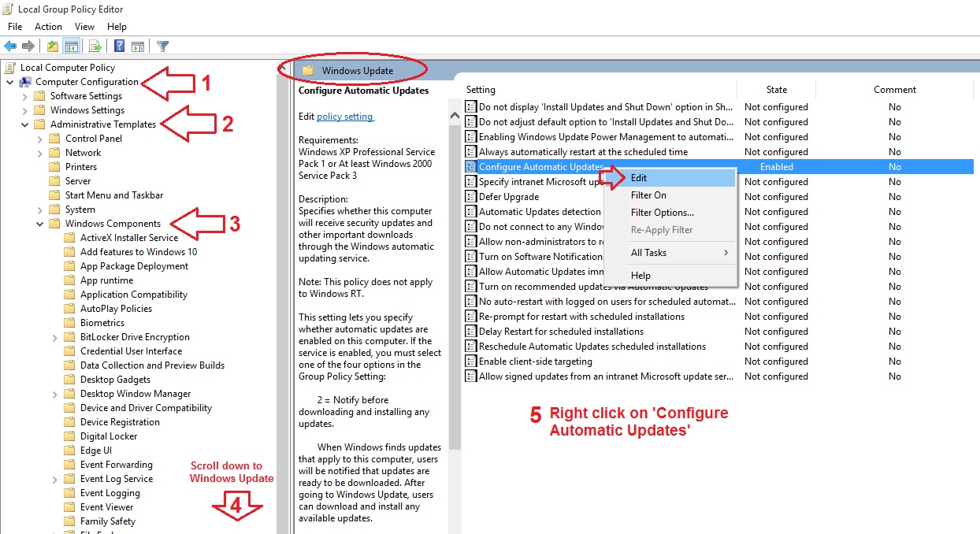This screenshot has width=980, height=534.
Task: Click the folder icon next to Family Safety
Action: pos(69,521)
